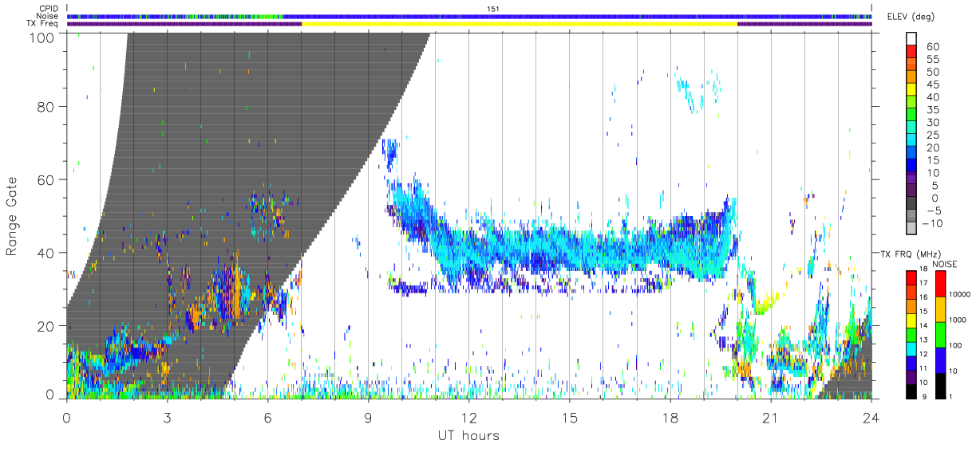This screenshot has width=980, height=452.
Task: Click the "18" tick label on UT hours axis
Action: click(670, 418)
